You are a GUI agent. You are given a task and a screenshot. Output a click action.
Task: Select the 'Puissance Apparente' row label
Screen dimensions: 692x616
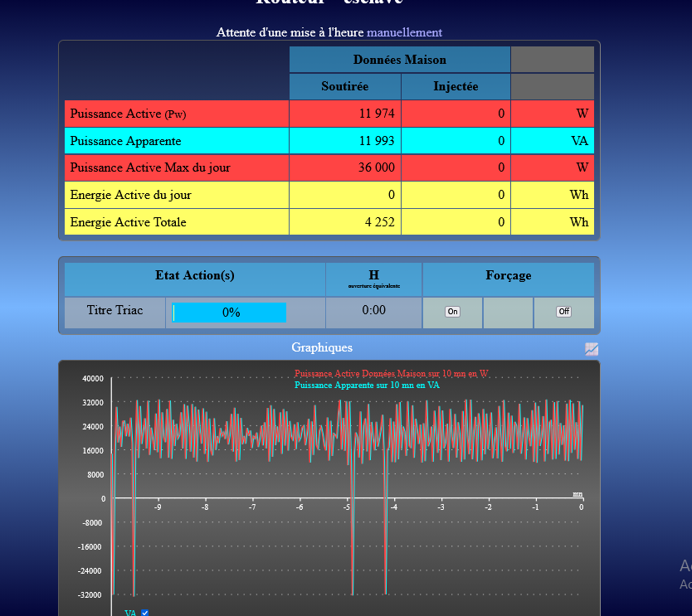(125, 141)
